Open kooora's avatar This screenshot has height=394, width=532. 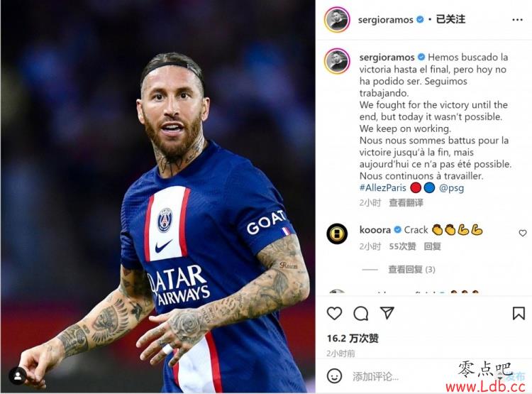(337, 234)
